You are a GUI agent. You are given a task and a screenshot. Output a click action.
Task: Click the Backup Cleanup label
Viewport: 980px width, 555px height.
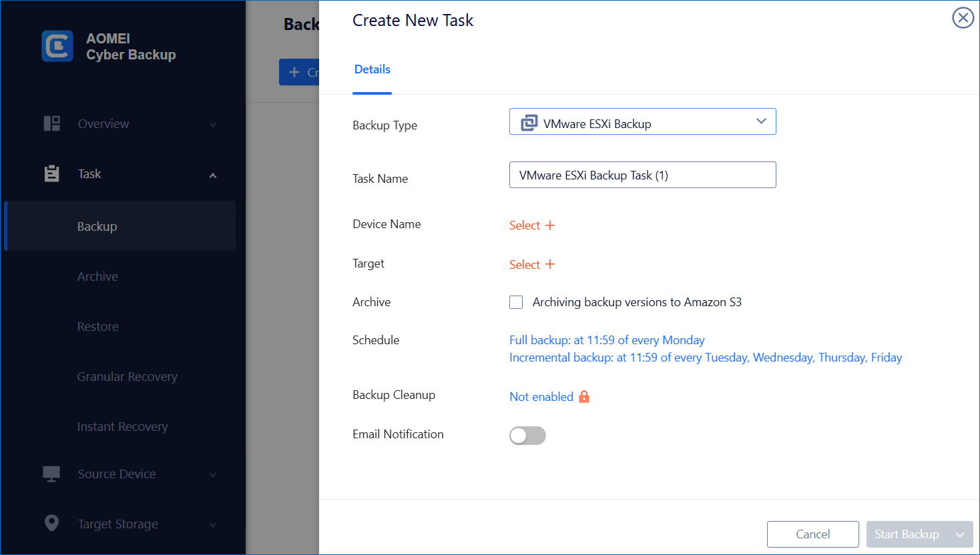pos(394,395)
